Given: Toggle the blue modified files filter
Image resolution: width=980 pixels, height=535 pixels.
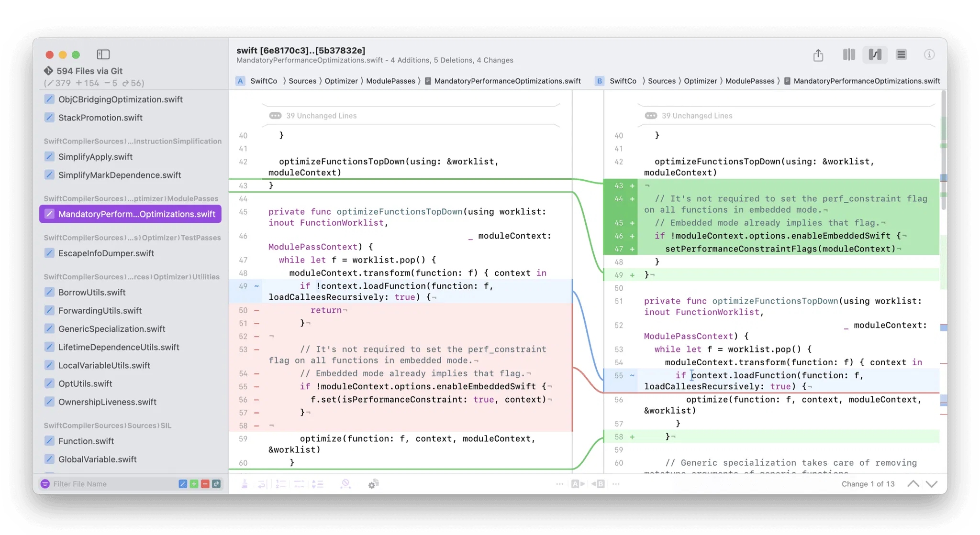Looking at the screenshot, I should tap(183, 484).
